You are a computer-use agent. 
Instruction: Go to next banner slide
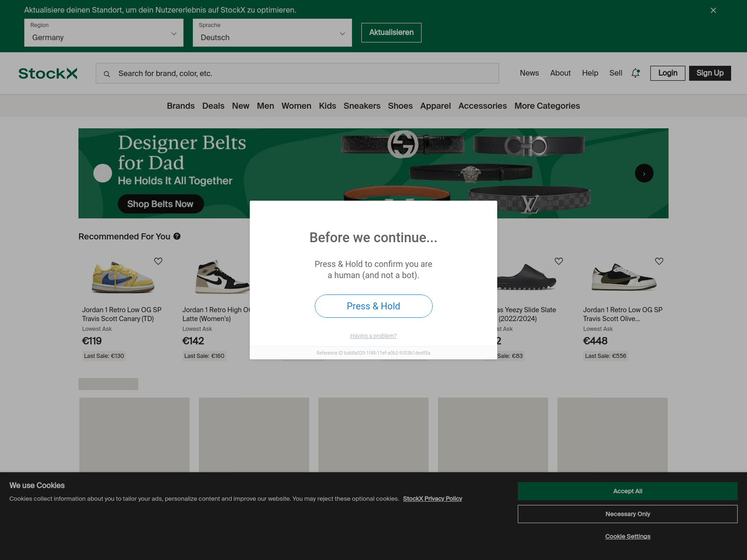click(644, 173)
